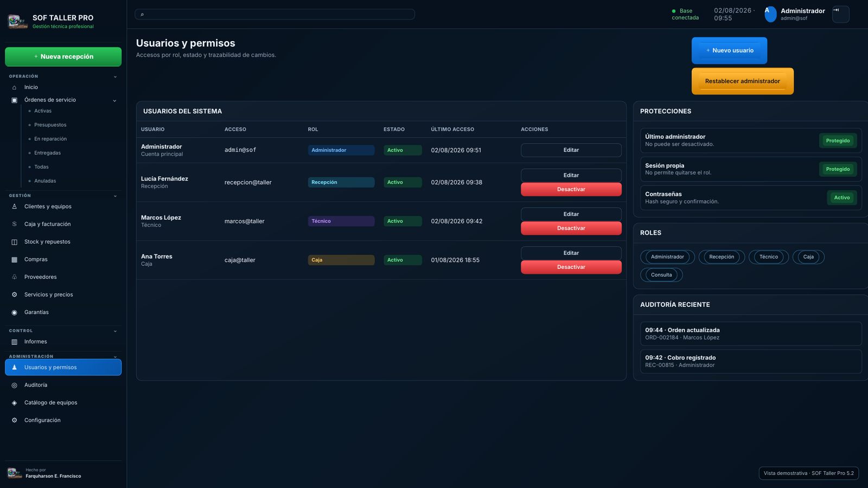Collapse the Administración section

pos(115,356)
